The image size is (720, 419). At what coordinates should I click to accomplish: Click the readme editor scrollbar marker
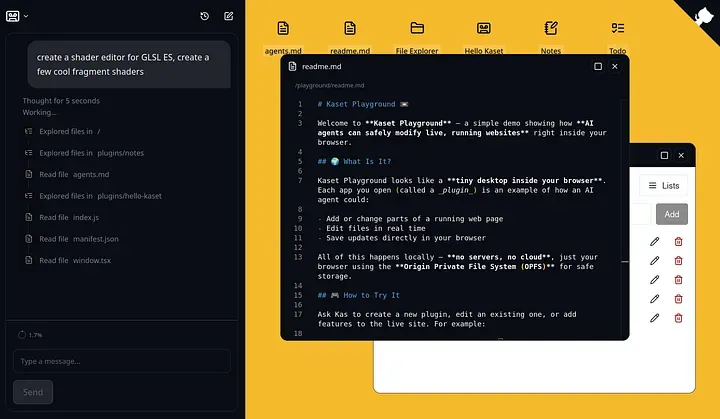coord(625,262)
